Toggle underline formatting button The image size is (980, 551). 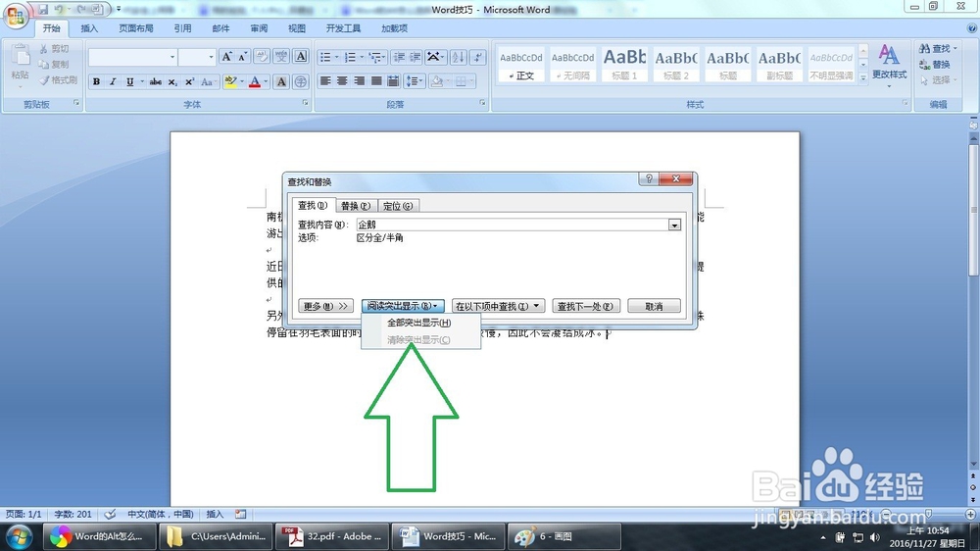click(129, 82)
